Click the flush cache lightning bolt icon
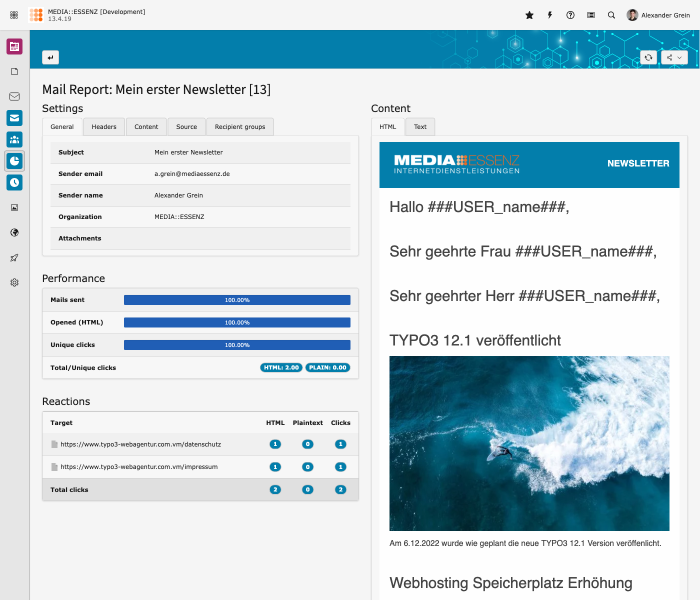Screen dimensions: 700x600 (550, 15)
